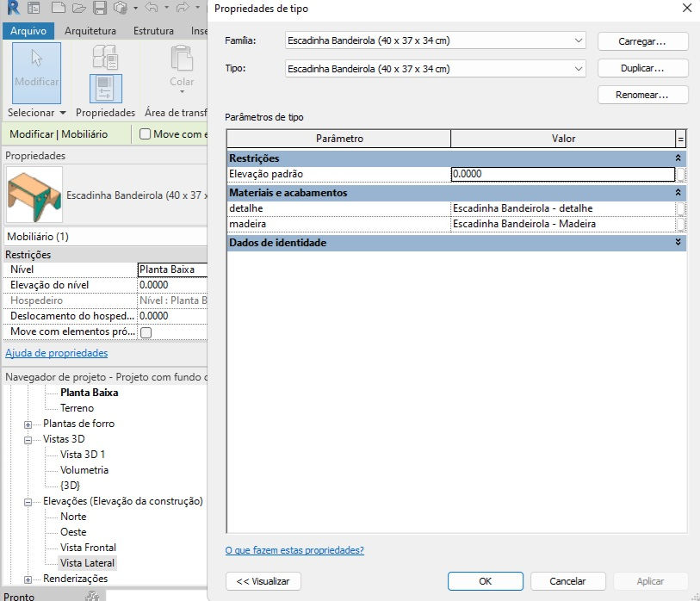The width and height of the screenshot is (700, 601).
Task: Open the O que fazem estas propriedades link
Action: [x=294, y=550]
